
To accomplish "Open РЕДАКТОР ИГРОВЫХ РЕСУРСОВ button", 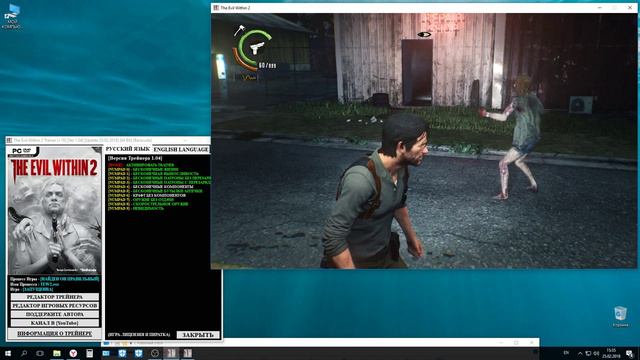I will point(55,306).
